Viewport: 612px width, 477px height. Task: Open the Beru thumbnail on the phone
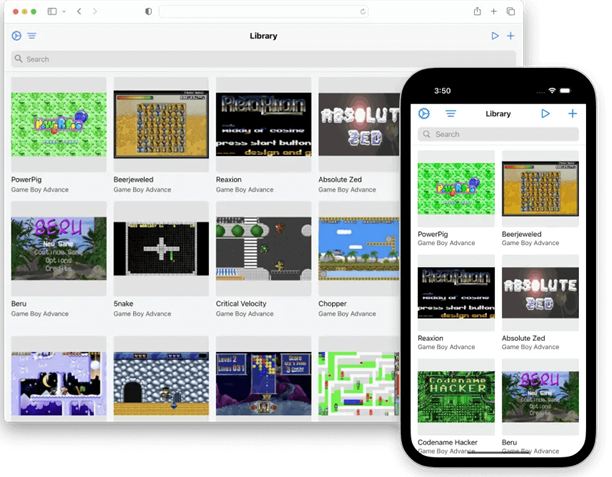point(540,397)
